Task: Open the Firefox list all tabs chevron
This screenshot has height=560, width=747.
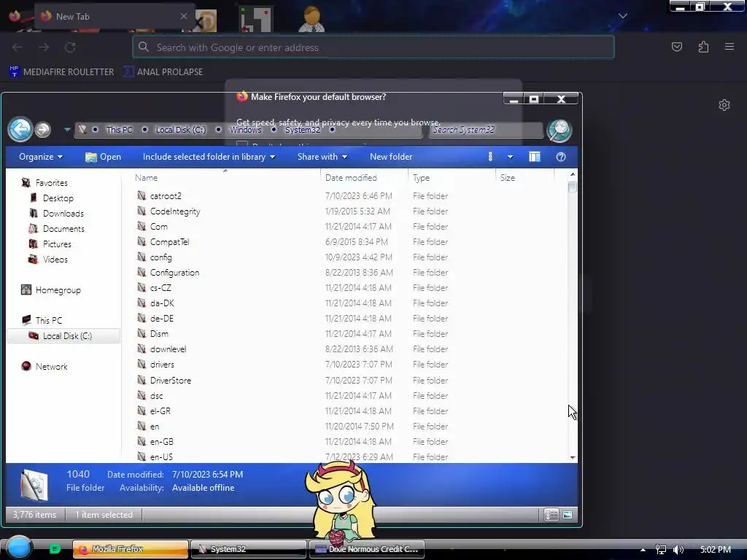Action: click(x=623, y=16)
